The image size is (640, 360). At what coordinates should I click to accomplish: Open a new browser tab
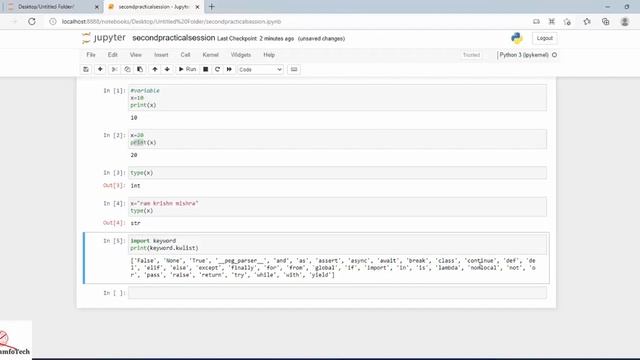point(211,7)
